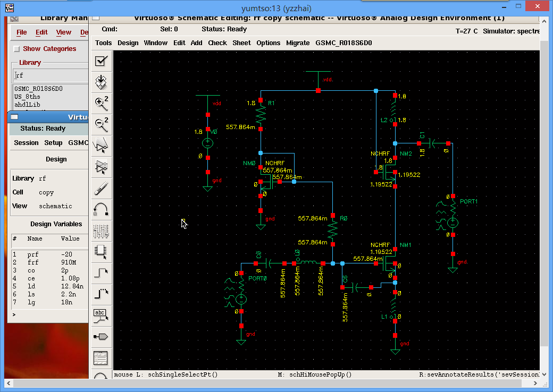Open the schematic editor's Edit menu
The image size is (553, 392).
click(x=179, y=43)
